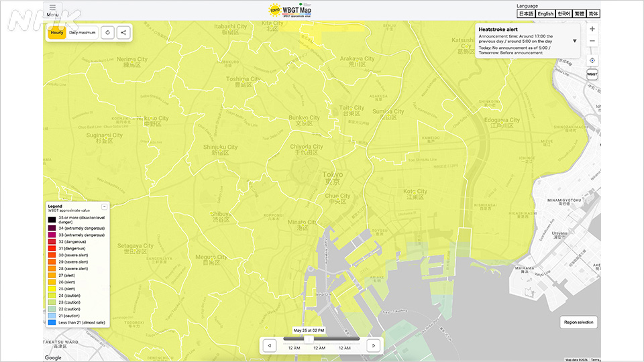This screenshot has width=644, height=362.
Task: Click legend text '33 (extremely dangerous)'
Action: click(x=81, y=235)
